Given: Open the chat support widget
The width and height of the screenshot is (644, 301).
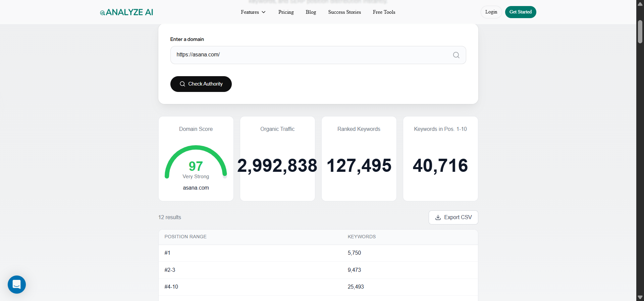Looking at the screenshot, I should tap(17, 285).
